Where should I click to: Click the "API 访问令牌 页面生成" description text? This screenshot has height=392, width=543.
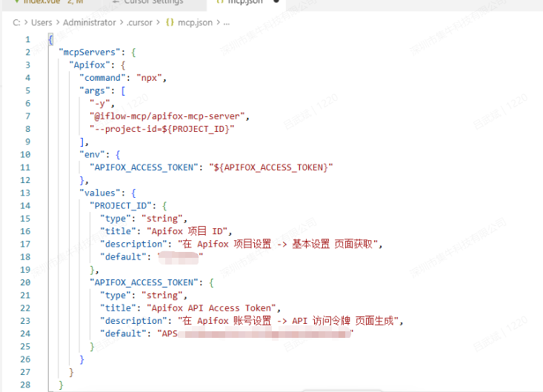pos(343,321)
